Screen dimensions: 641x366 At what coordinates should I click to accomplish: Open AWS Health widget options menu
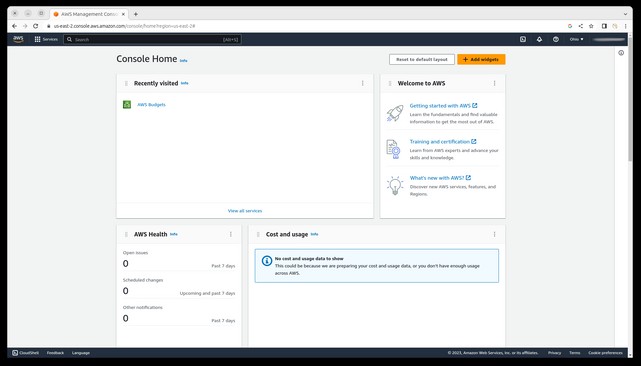point(231,234)
